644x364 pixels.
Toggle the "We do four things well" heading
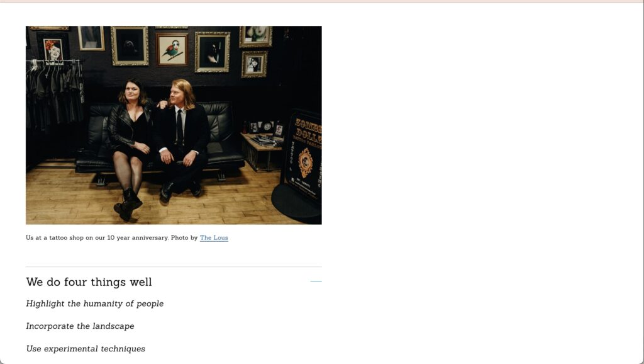tap(89, 282)
